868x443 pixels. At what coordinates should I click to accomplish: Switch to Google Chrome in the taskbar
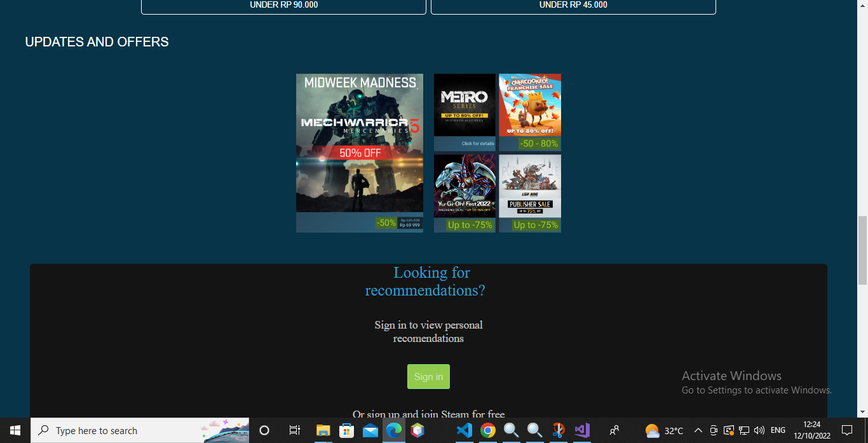[488, 430]
